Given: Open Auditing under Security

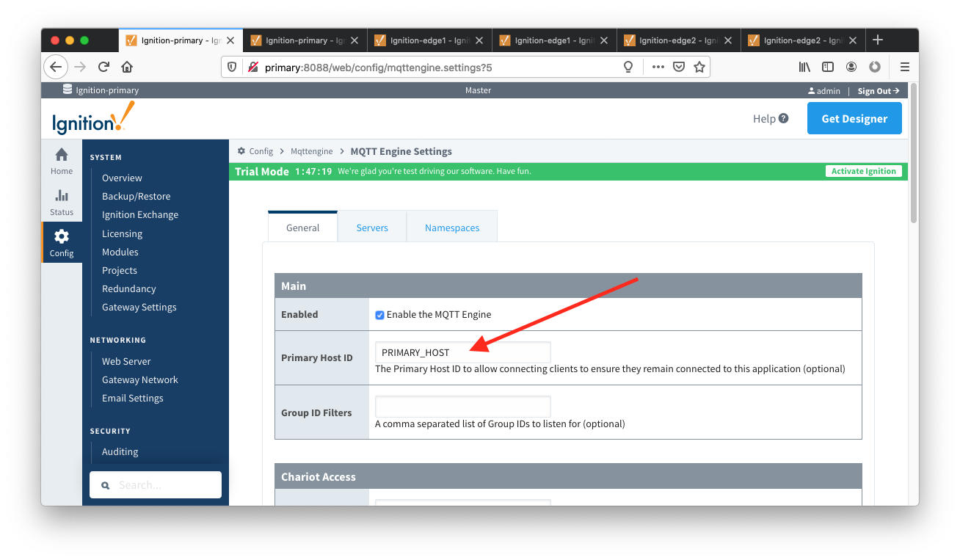Looking at the screenshot, I should point(120,451).
